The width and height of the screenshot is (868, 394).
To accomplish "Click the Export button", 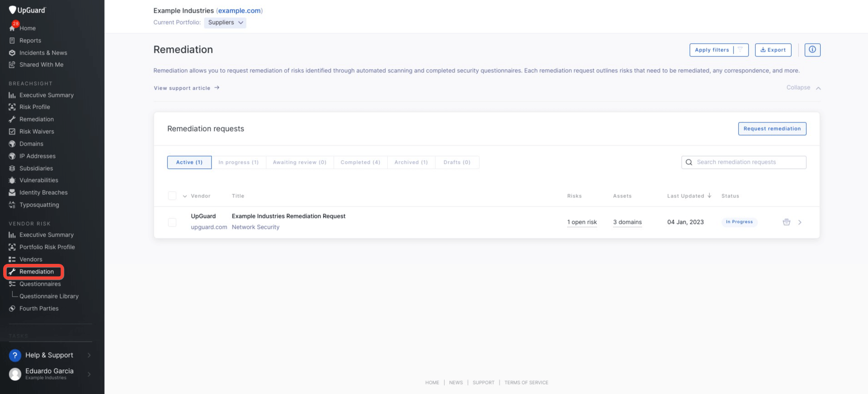I will (x=773, y=50).
